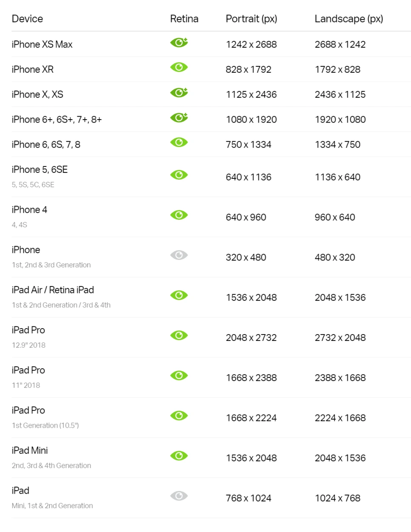Click the Landscape (px) column header
Screen dimensions: 411x532
click(349, 19)
